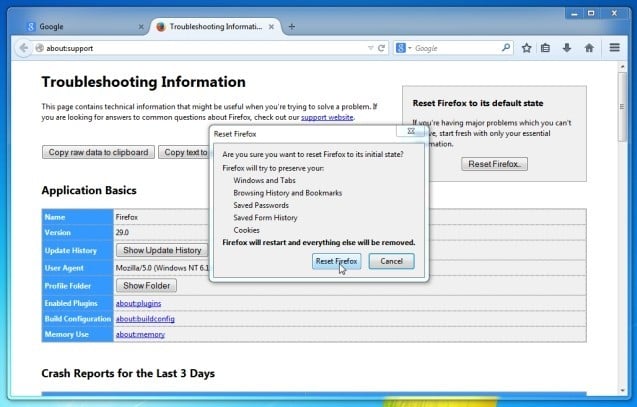637x407 pixels.
Task: Show bookmarks list icon
Action: [x=546, y=47]
